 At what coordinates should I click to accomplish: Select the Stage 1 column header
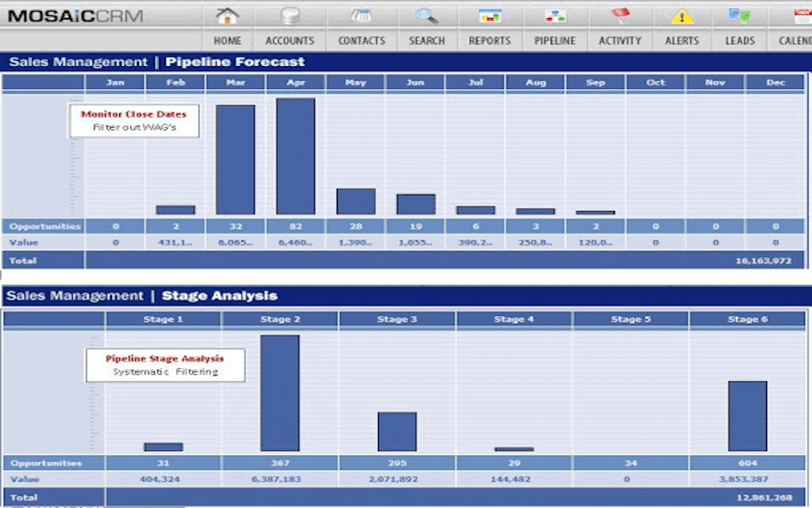163,319
